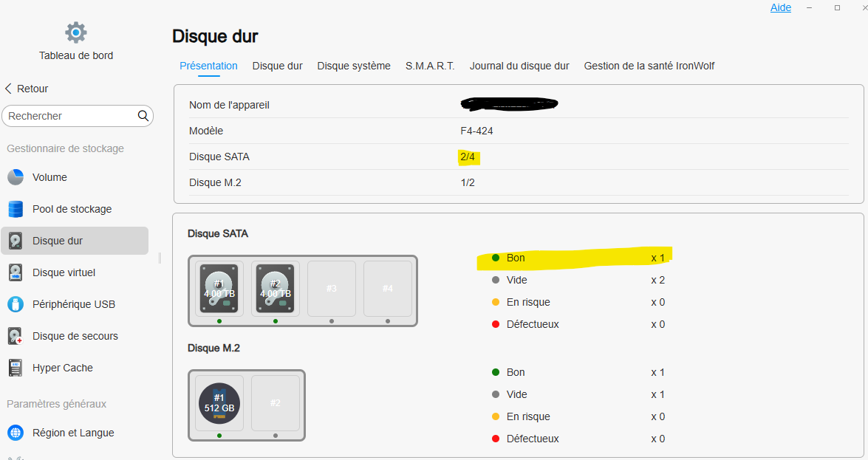Image resolution: width=868 pixels, height=460 pixels.
Task: Select empty SATA slot #4
Action: pos(388,289)
